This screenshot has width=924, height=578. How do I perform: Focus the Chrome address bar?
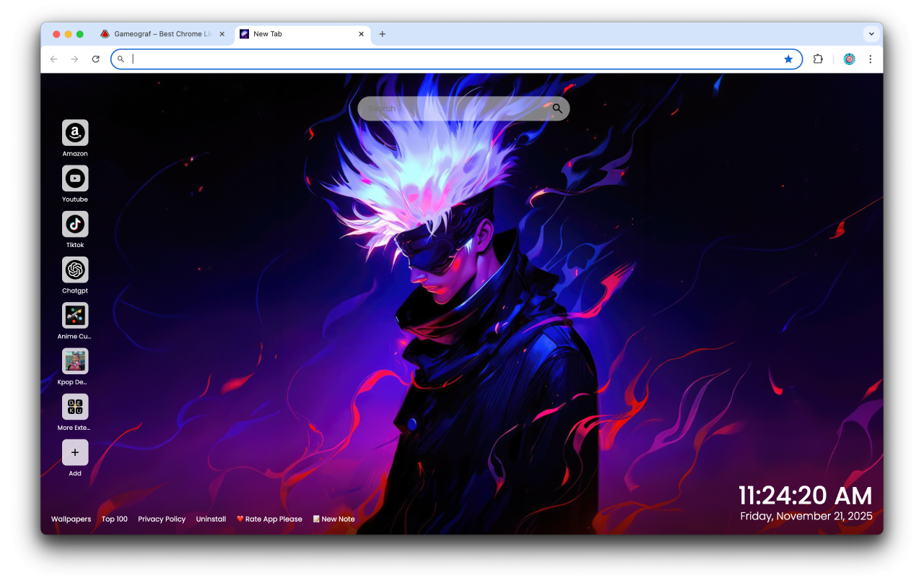coord(456,59)
